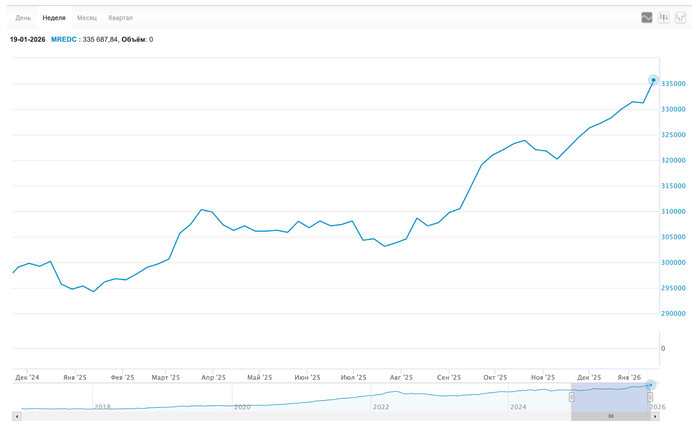Click the scrollbar right arrow
The image size is (700, 426).
(x=655, y=416)
